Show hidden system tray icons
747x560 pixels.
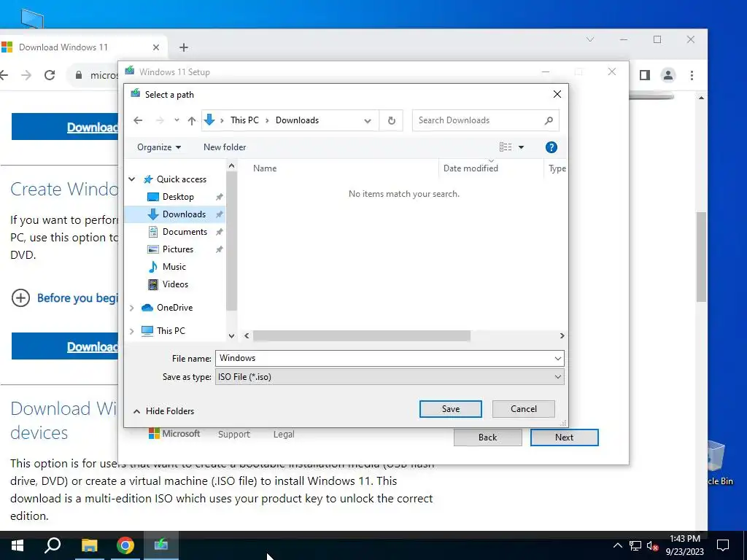617,545
